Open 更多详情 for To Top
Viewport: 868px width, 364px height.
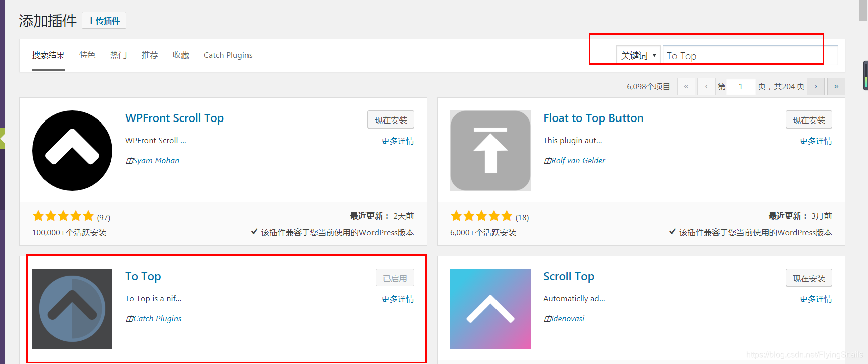point(398,299)
